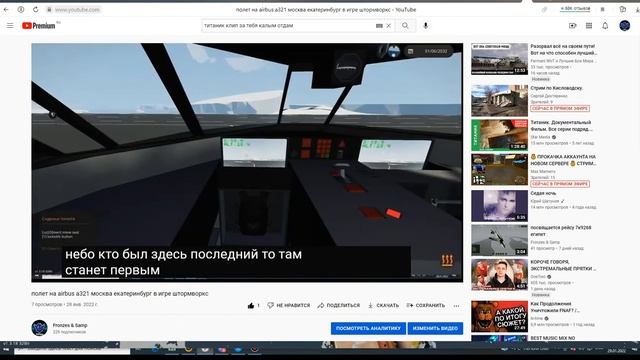Click the magnifier search button
Screen dimensions: 640x360
[x=405, y=25]
